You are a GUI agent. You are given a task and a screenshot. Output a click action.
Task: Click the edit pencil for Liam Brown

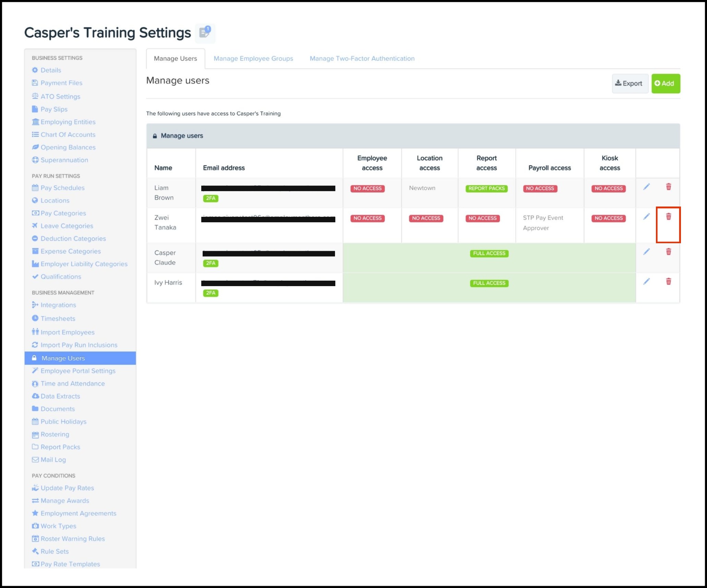646,187
